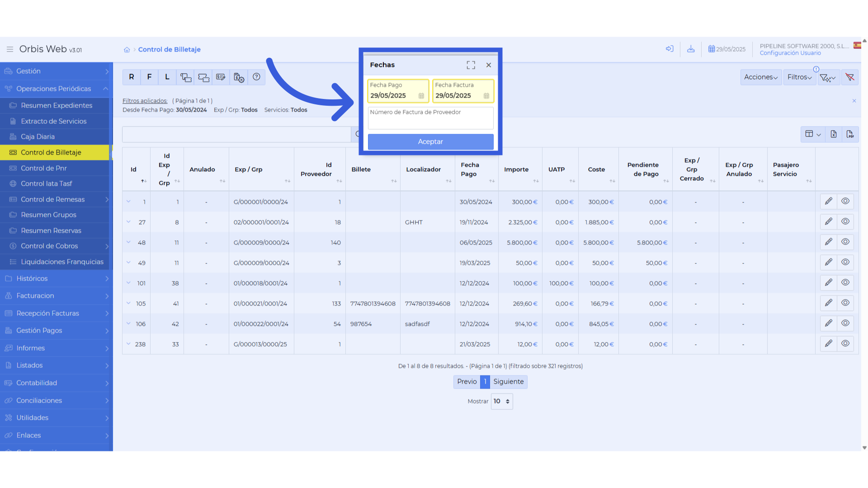Edit the row with Id 1
The height and width of the screenshot is (488, 868).
pos(828,202)
